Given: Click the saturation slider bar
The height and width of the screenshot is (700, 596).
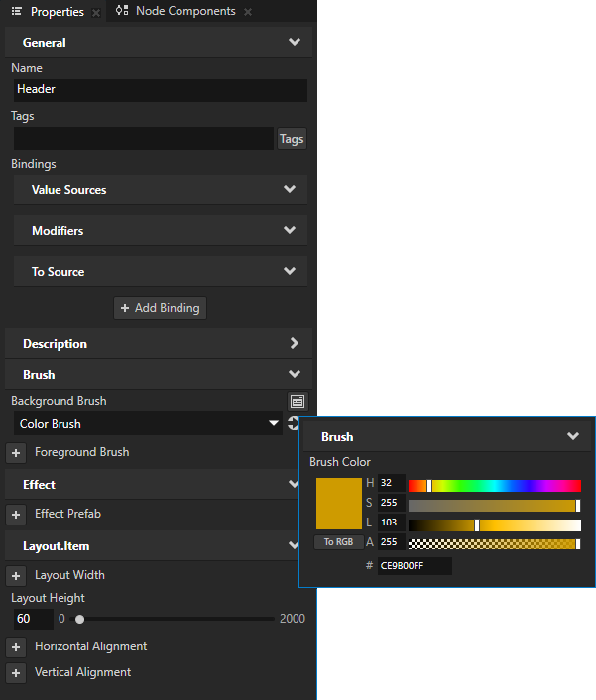Looking at the screenshot, I should pos(495,506).
